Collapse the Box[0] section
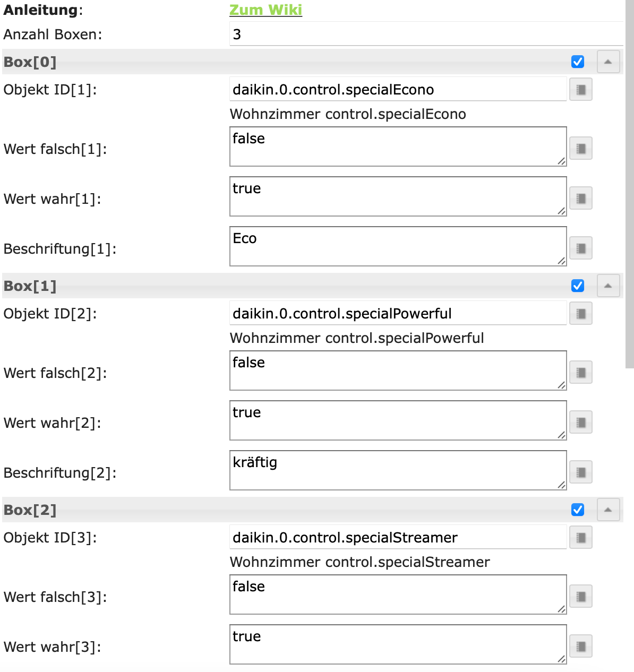Screen dimensions: 634x672 608,62
